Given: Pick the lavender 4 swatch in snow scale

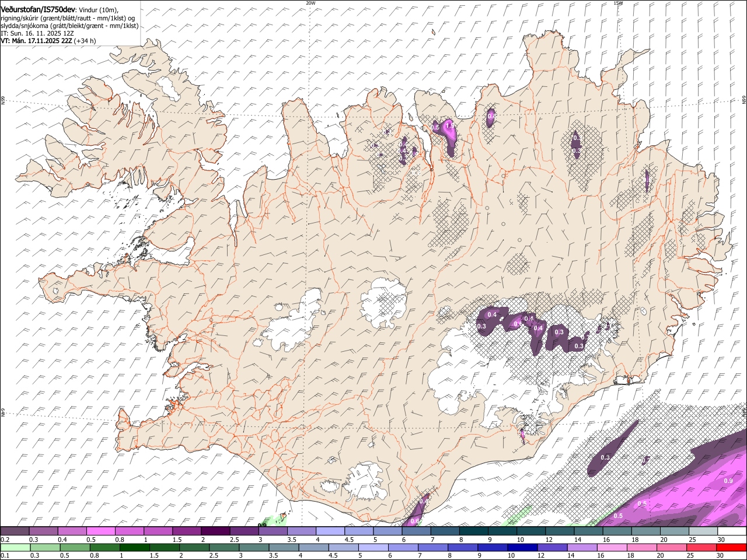Looking at the screenshot, I should pos(330,531).
